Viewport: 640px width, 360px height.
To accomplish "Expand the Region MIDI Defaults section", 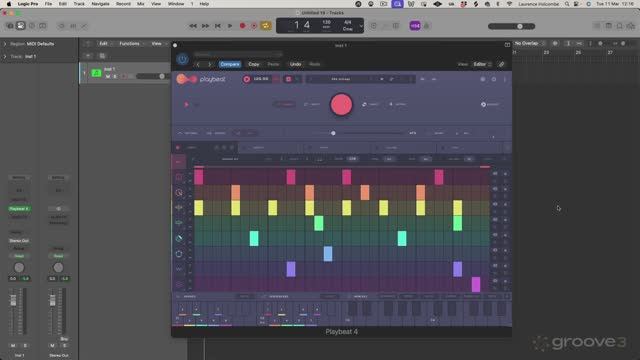I will (5, 44).
